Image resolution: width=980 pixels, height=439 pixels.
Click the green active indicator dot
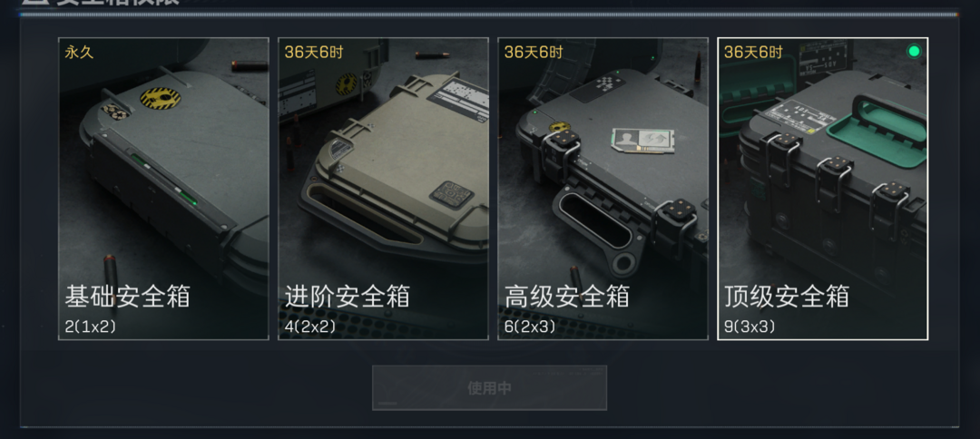point(914,51)
